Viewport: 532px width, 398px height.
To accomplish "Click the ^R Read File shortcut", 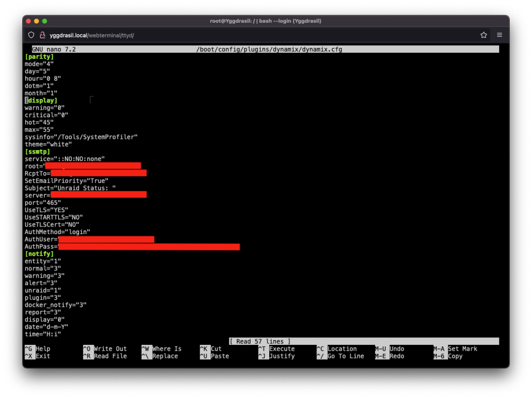I will (x=105, y=356).
